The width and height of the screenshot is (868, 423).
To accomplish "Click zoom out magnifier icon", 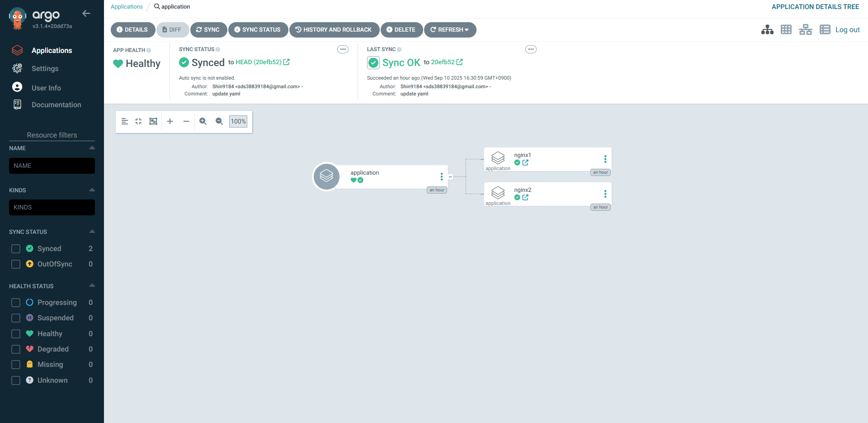I will coord(219,121).
